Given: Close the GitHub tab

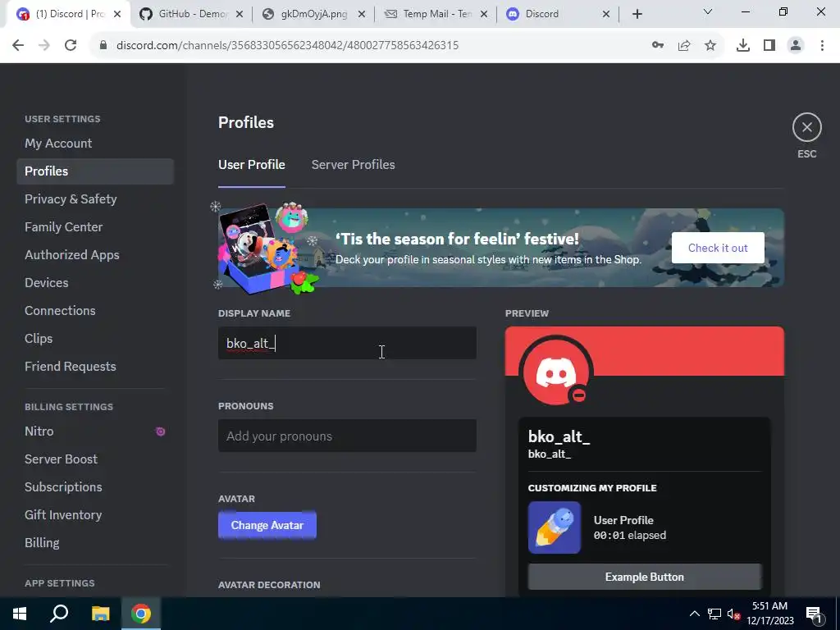Looking at the screenshot, I should point(240,14).
